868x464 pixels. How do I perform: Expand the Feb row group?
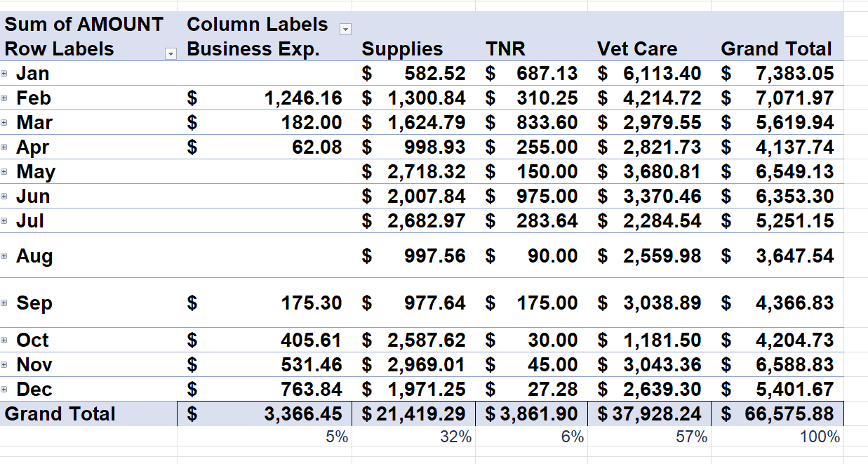[5, 98]
